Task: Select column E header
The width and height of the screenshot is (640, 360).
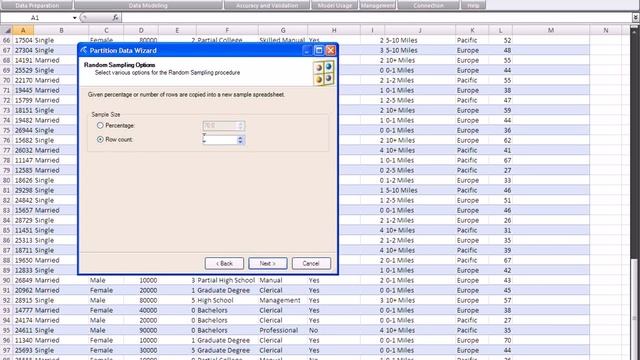Action: 177,30
